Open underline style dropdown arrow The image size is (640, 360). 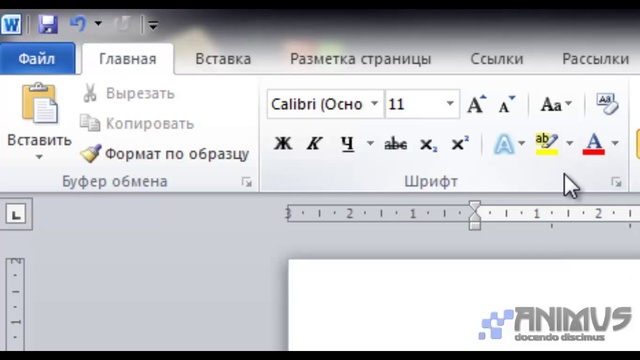click(x=370, y=143)
